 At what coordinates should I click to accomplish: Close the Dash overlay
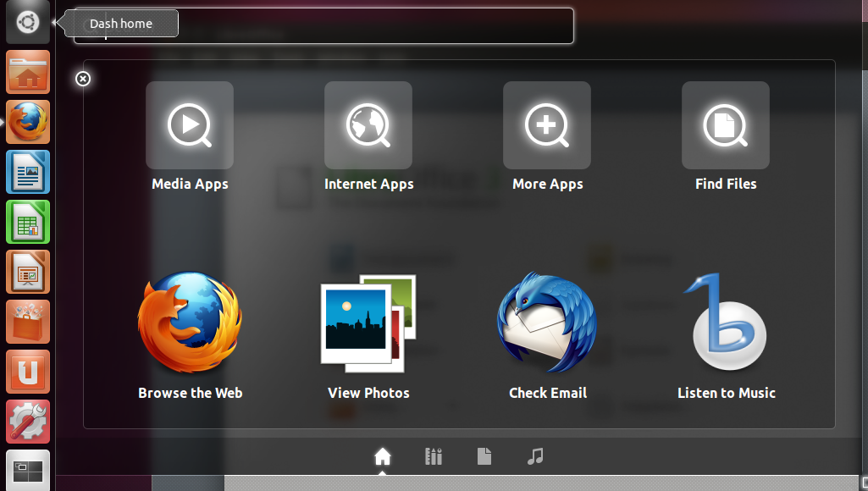pos(82,79)
